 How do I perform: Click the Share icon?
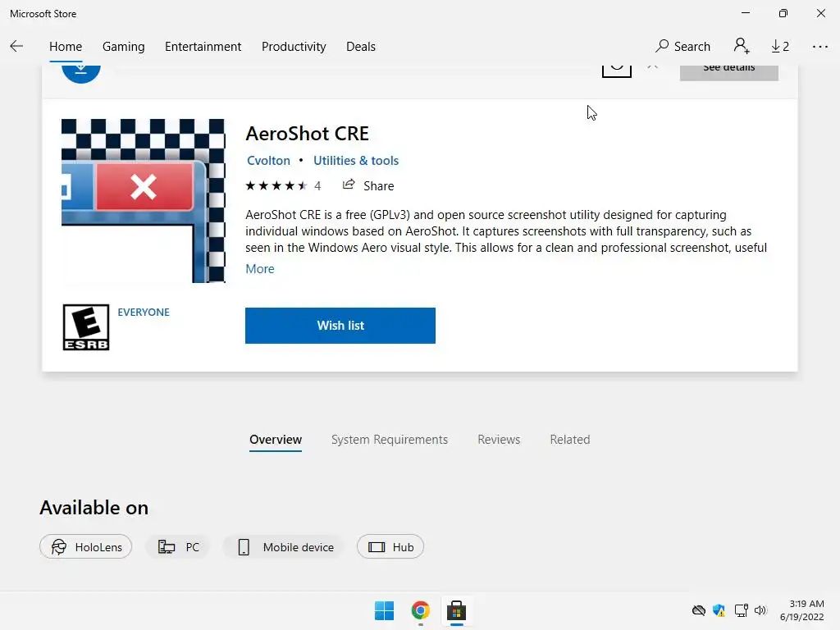tap(349, 185)
